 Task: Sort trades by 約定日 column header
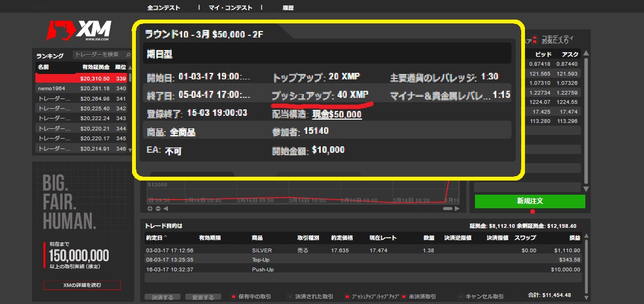(x=157, y=238)
